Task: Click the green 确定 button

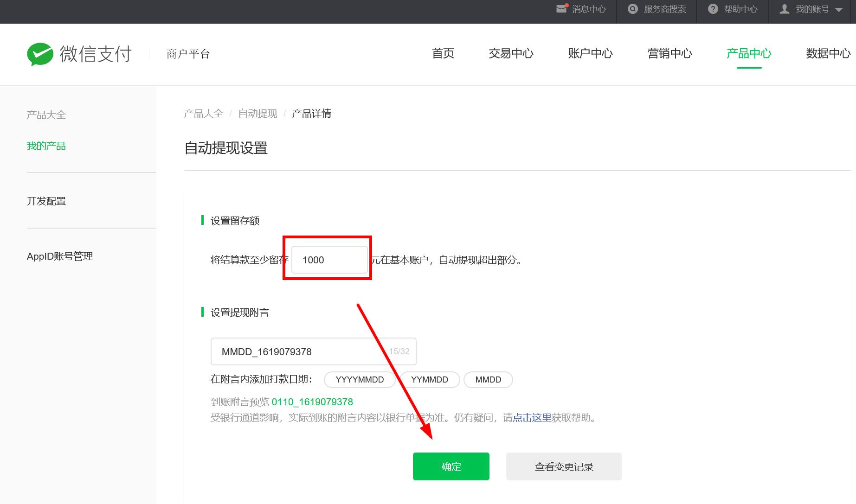Action: (451, 466)
